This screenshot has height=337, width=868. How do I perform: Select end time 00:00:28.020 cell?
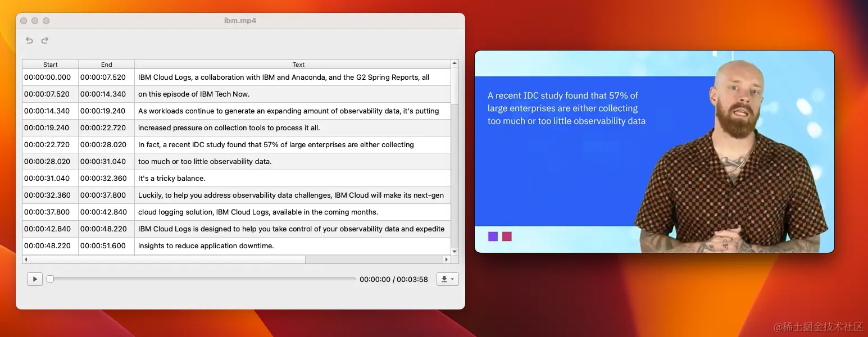pos(107,144)
